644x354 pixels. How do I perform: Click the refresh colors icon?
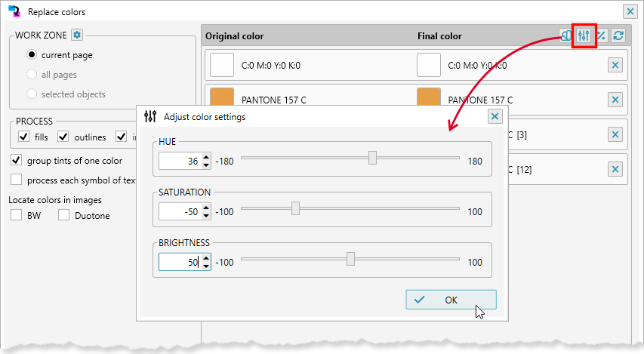pyautogui.click(x=618, y=35)
